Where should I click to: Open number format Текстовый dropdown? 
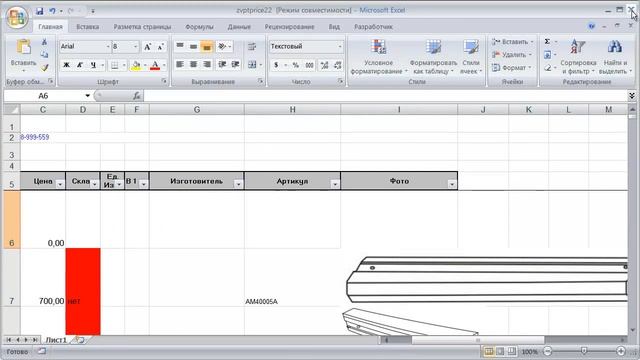(340, 47)
